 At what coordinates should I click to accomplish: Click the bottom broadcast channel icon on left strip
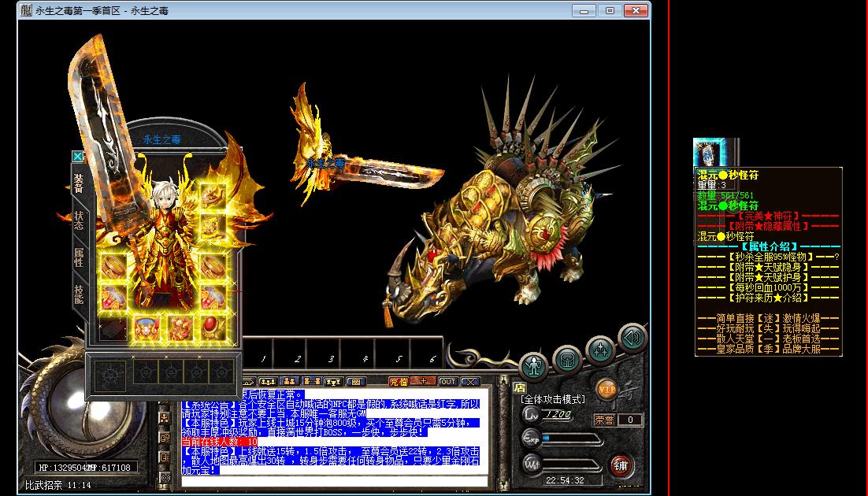click(x=165, y=477)
